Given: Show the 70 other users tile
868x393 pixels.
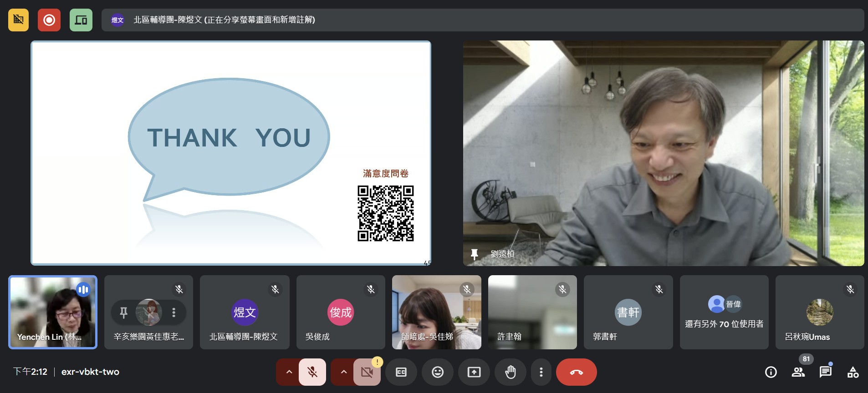Looking at the screenshot, I should (x=724, y=312).
